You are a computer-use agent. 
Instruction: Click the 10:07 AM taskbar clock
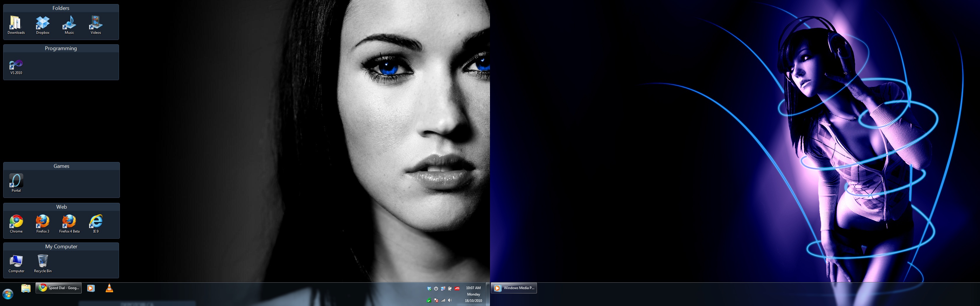[x=473, y=288]
